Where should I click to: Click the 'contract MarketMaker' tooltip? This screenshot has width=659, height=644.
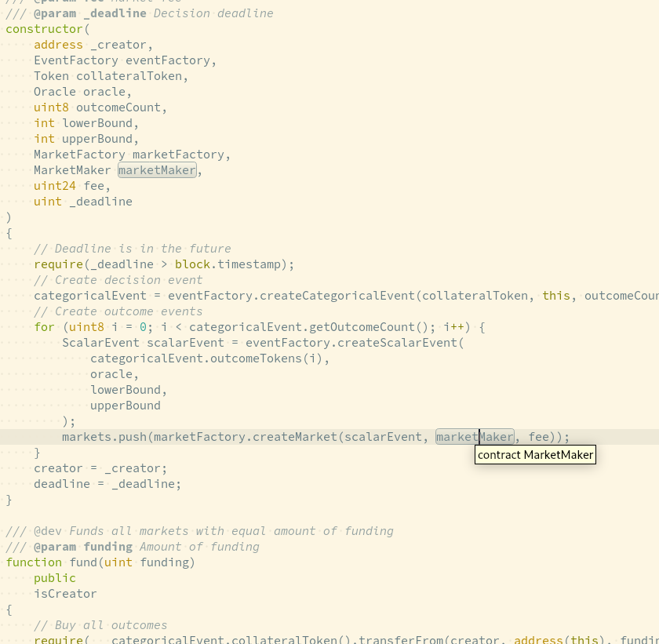535,455
